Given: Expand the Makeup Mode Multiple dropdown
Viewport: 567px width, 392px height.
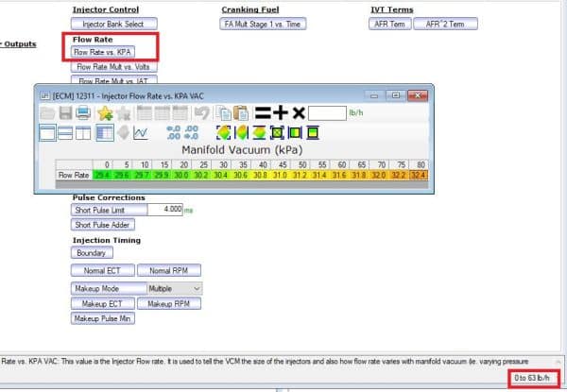Looking at the screenshot, I should coord(175,289).
